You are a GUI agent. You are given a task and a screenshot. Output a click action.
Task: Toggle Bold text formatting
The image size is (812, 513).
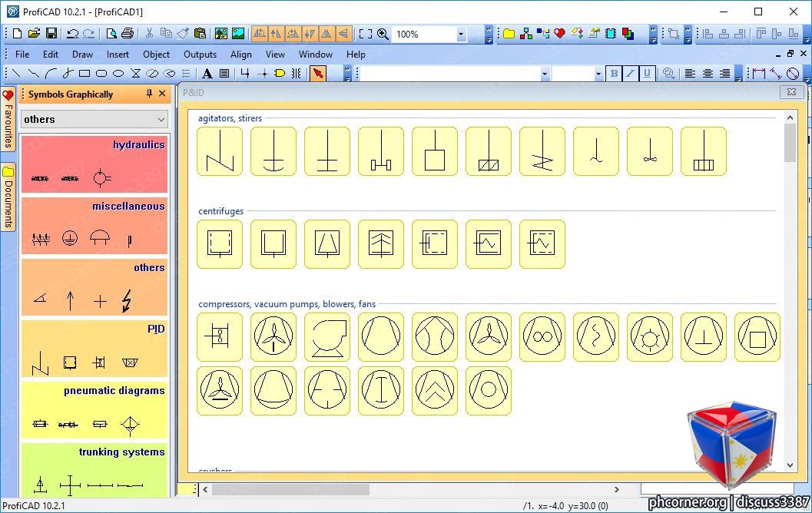pyautogui.click(x=614, y=74)
